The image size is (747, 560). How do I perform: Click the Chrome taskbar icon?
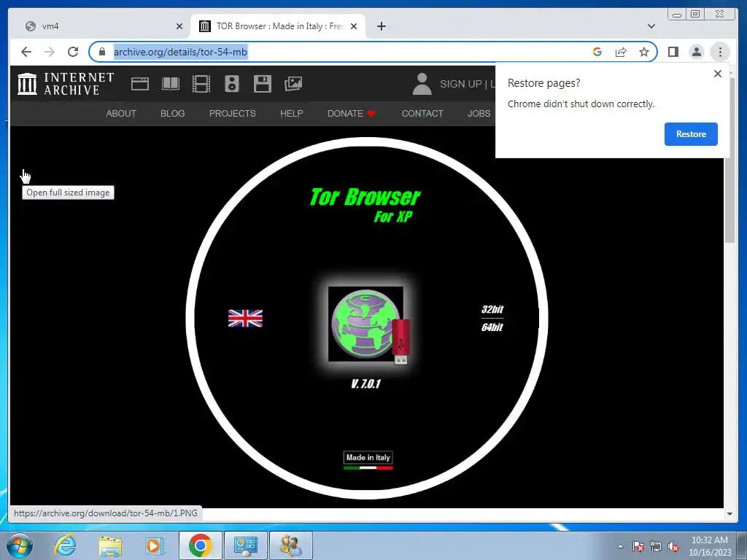point(200,545)
